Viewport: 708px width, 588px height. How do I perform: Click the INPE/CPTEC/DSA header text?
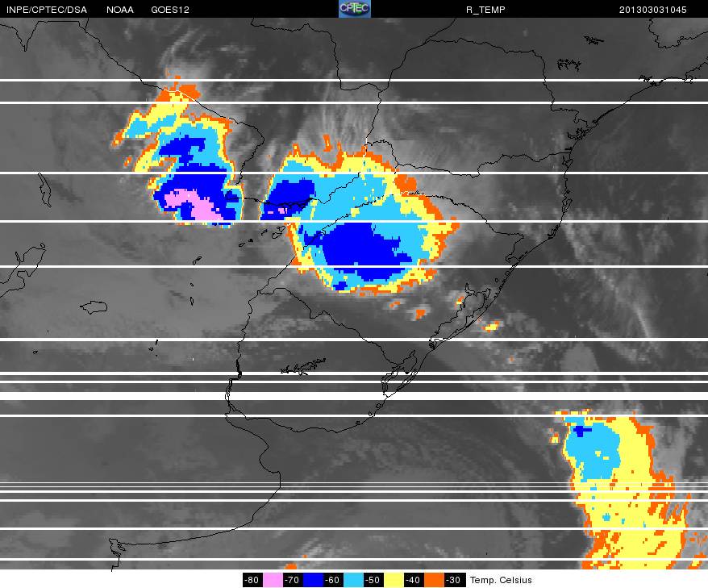click(x=47, y=10)
